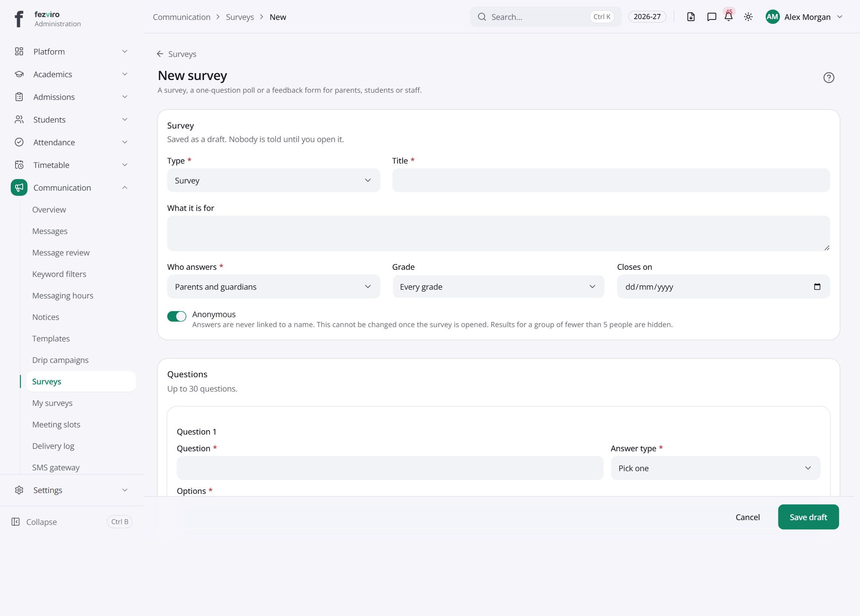Image resolution: width=860 pixels, height=616 pixels.
Task: Click the fezviro logo icon
Action: tap(19, 19)
